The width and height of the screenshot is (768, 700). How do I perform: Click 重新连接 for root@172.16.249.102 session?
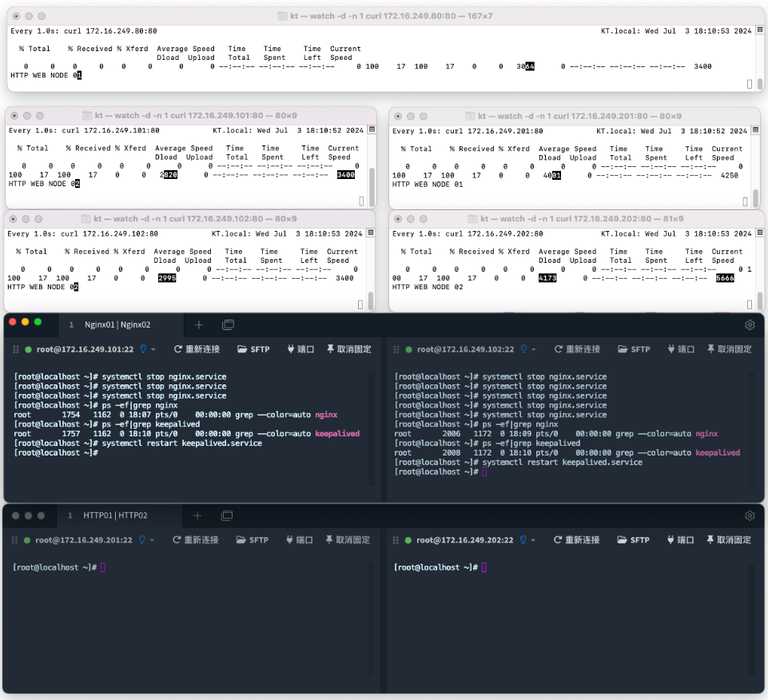577,349
